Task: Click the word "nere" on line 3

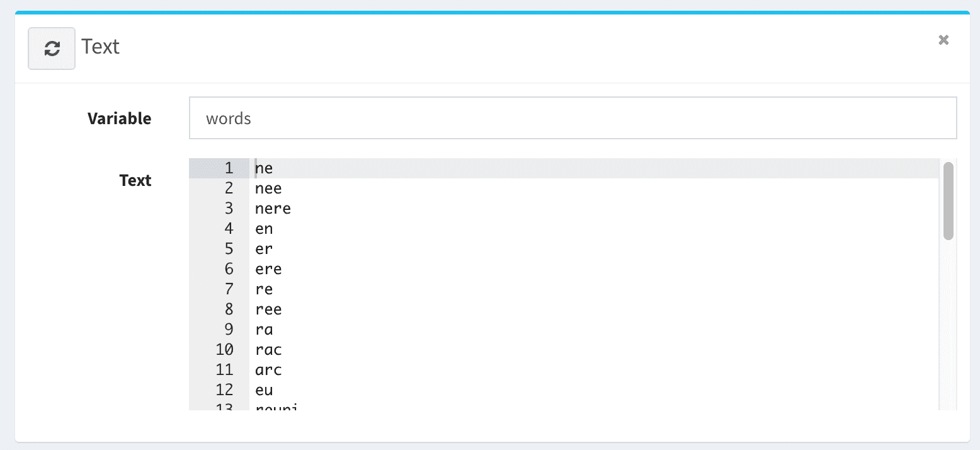Action: coord(273,209)
